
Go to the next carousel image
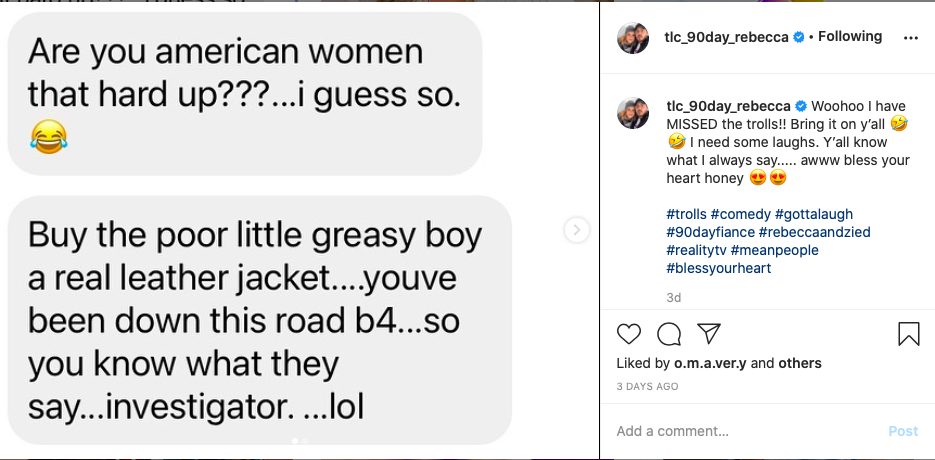tap(576, 230)
